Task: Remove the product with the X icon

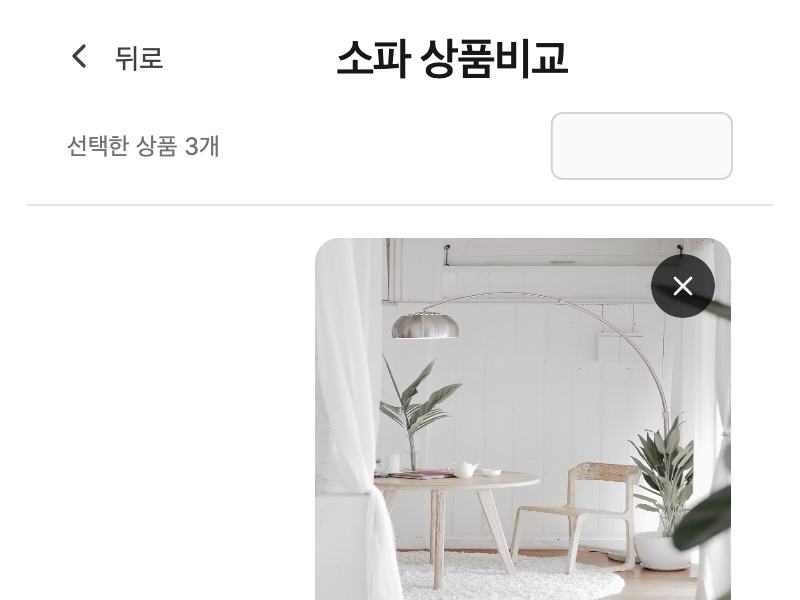Action: click(683, 286)
